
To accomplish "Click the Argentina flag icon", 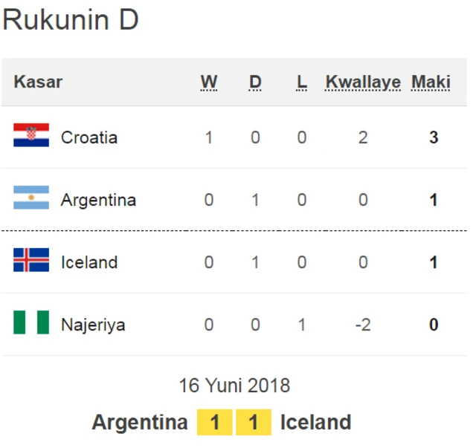I will click(31, 199).
